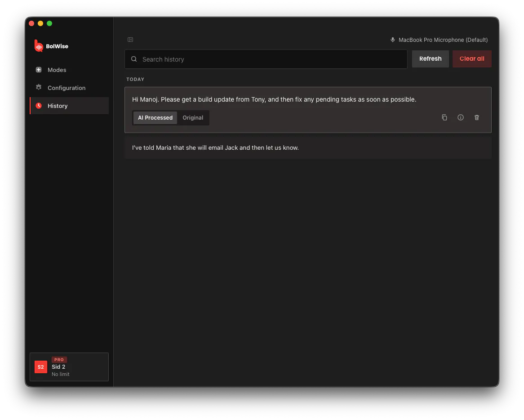
Task: Switch to the Original transcript view
Action: [193, 118]
